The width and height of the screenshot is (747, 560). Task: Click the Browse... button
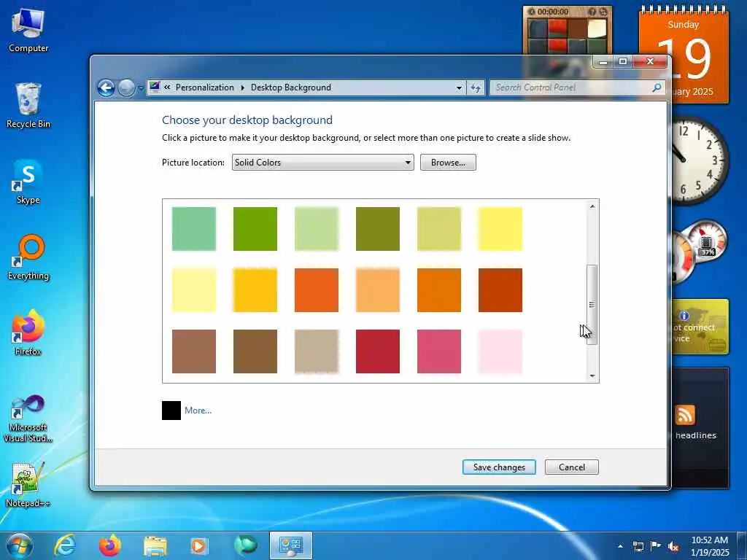[448, 163]
